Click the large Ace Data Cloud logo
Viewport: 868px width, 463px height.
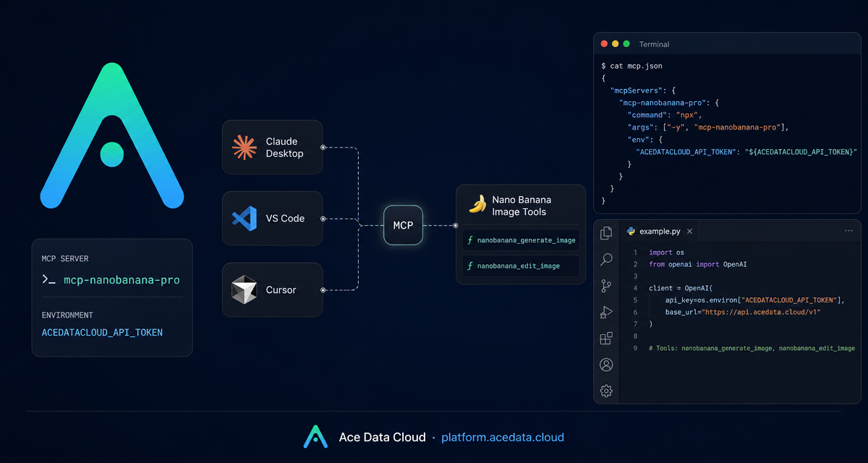tap(111, 135)
